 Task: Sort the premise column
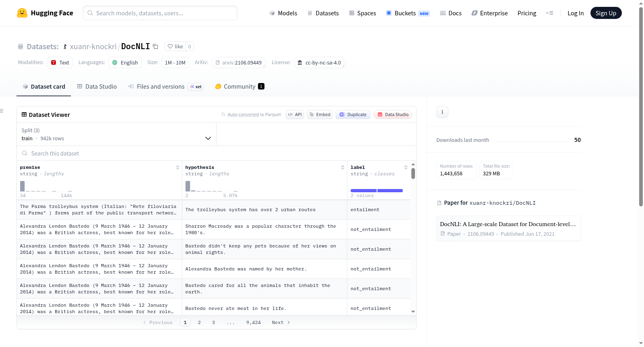tap(178, 167)
